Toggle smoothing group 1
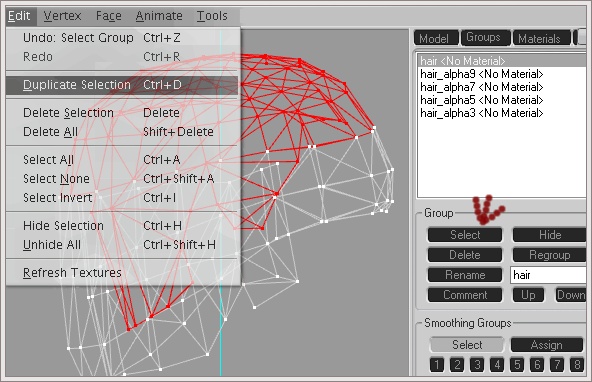 tap(437, 365)
